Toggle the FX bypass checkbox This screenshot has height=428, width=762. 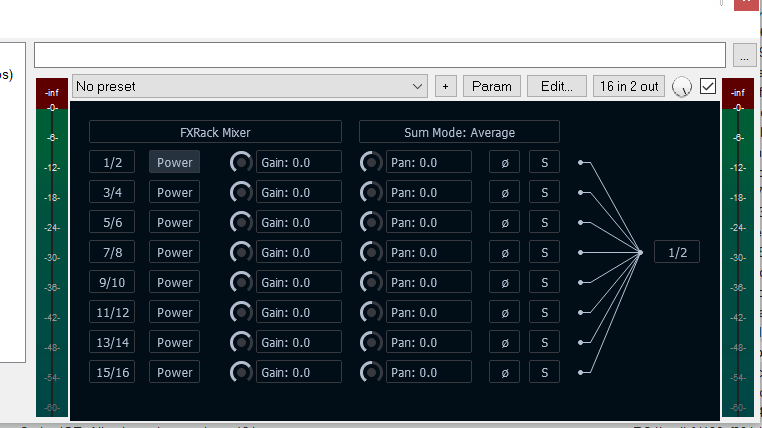point(708,86)
